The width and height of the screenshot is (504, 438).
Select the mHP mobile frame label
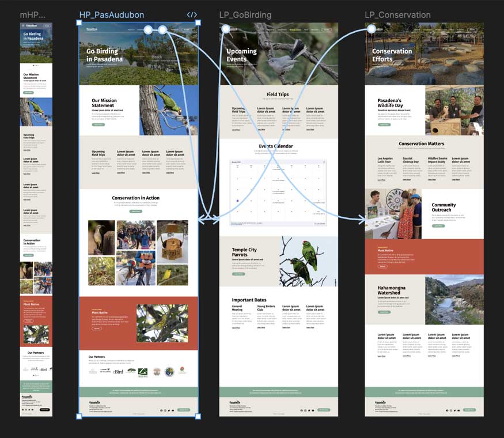coord(32,15)
